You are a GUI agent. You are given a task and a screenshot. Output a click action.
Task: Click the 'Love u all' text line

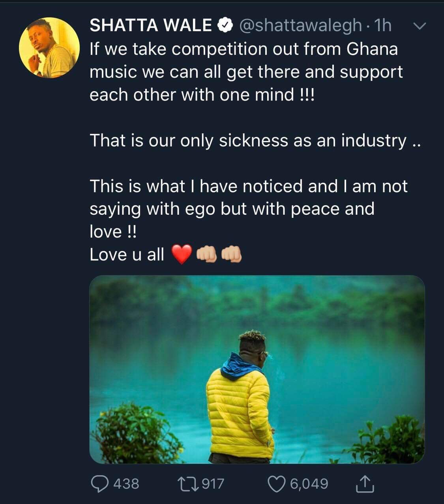pos(127,255)
